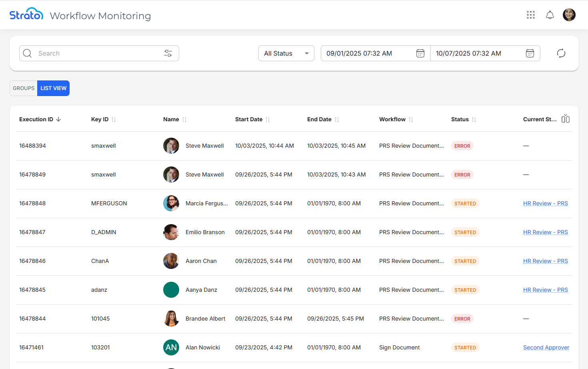Switch to the GROUPS tab
Image resolution: width=588 pixels, height=369 pixels.
pyautogui.click(x=24, y=88)
